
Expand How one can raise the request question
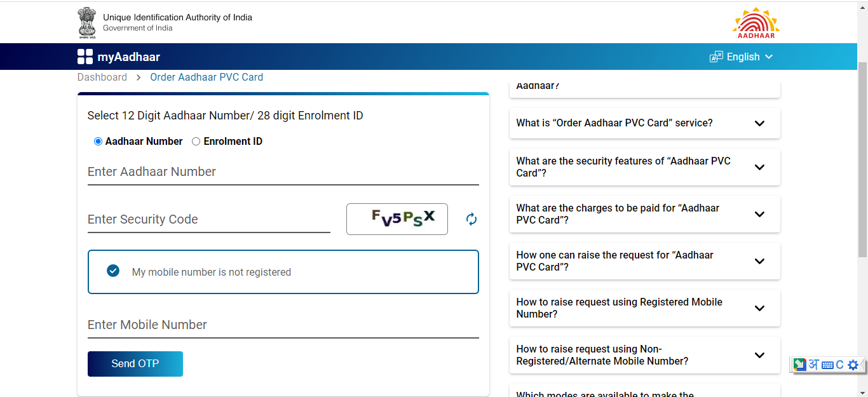pyautogui.click(x=644, y=261)
